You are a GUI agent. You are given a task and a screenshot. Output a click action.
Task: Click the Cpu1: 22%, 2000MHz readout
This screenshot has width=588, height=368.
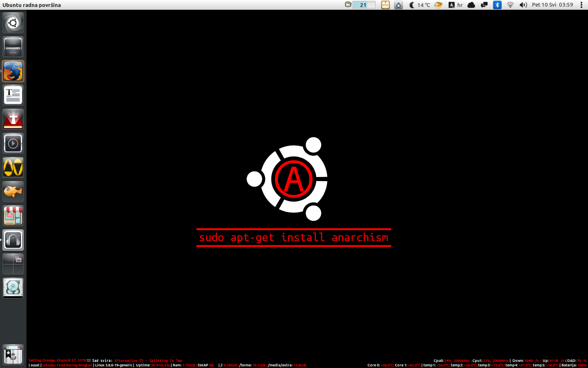pyautogui.click(x=490, y=361)
